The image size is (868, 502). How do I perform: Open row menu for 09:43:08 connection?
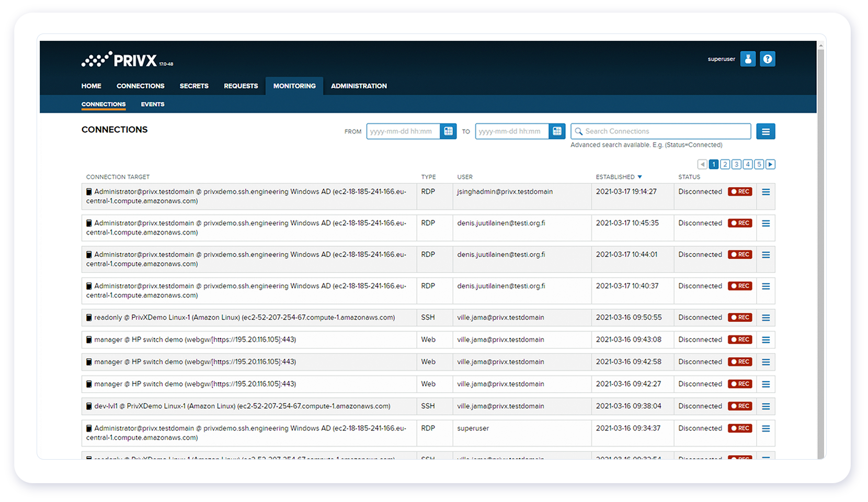(766, 340)
